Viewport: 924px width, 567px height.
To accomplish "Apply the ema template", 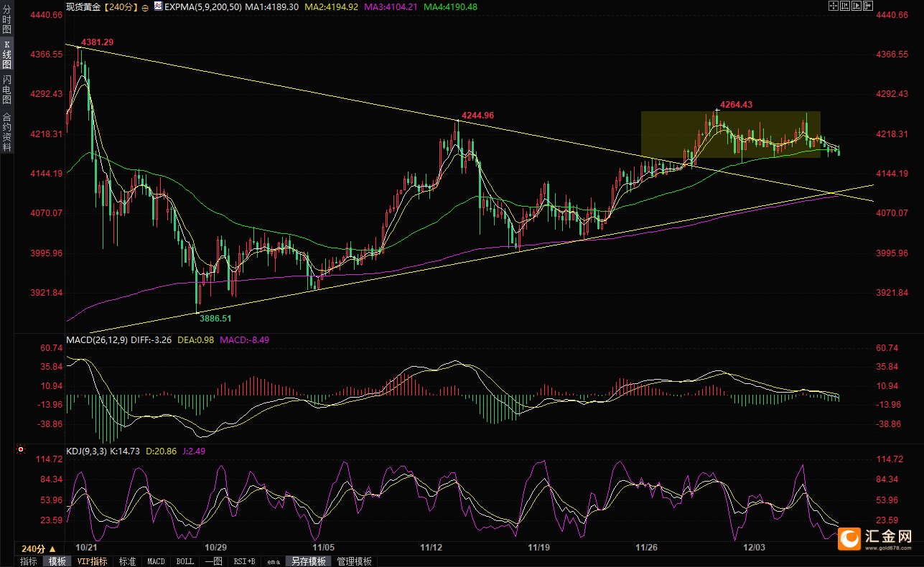I will pyautogui.click(x=274, y=561).
